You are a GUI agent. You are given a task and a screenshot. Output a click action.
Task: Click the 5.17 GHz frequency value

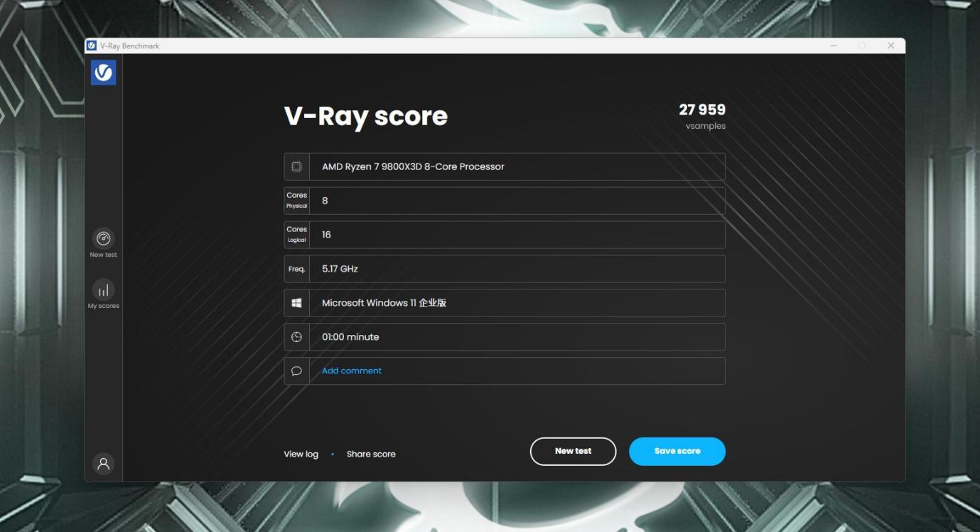pos(340,269)
